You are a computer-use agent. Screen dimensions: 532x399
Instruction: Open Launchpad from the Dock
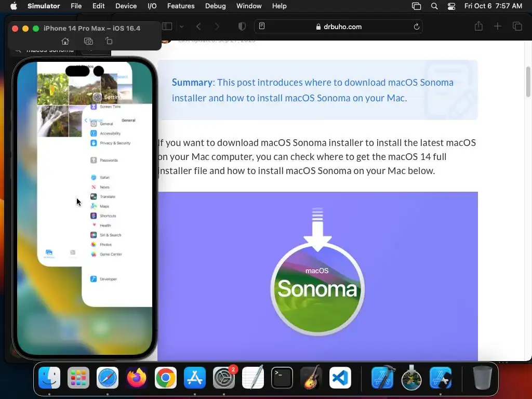point(78,378)
